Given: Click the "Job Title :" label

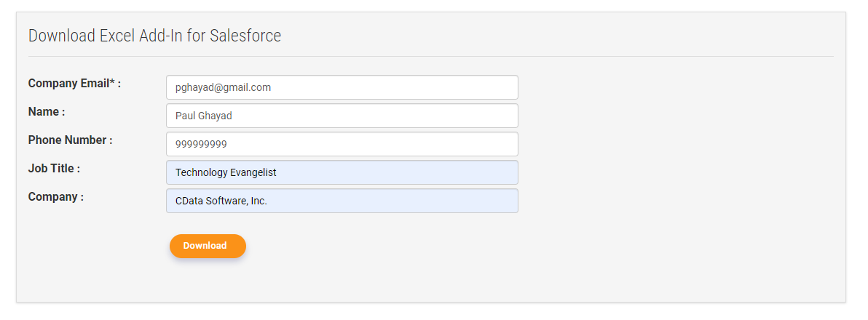Looking at the screenshot, I should [54, 169].
